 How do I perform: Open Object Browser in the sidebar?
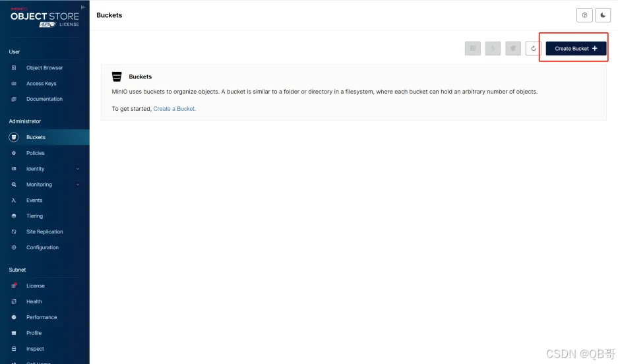(x=44, y=68)
